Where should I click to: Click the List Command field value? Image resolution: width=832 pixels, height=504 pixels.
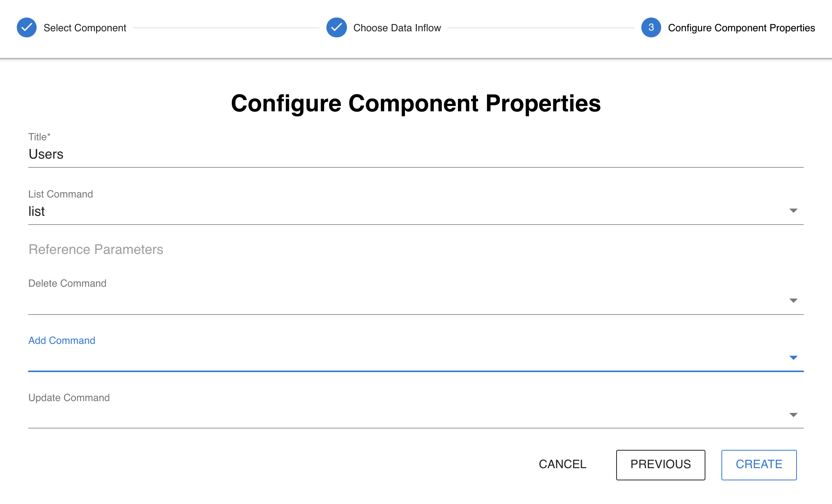tap(404, 211)
